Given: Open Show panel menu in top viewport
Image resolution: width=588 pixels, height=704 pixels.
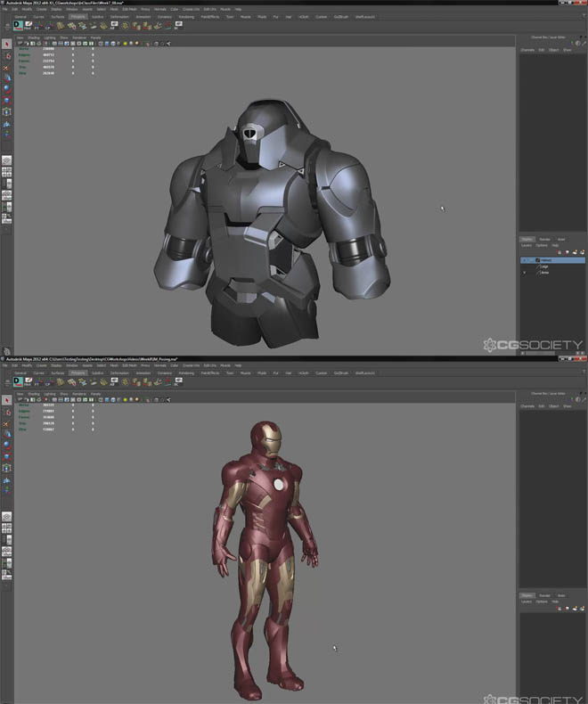Looking at the screenshot, I should tap(64, 38).
